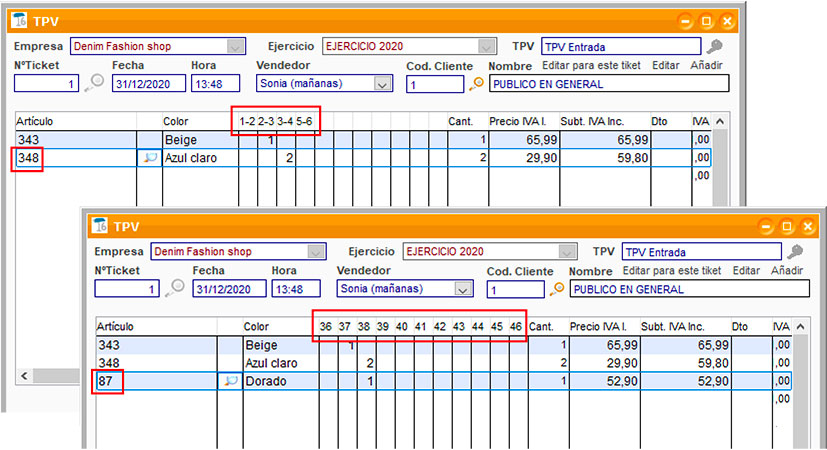Click 'Añadir' link in back window

707,65
